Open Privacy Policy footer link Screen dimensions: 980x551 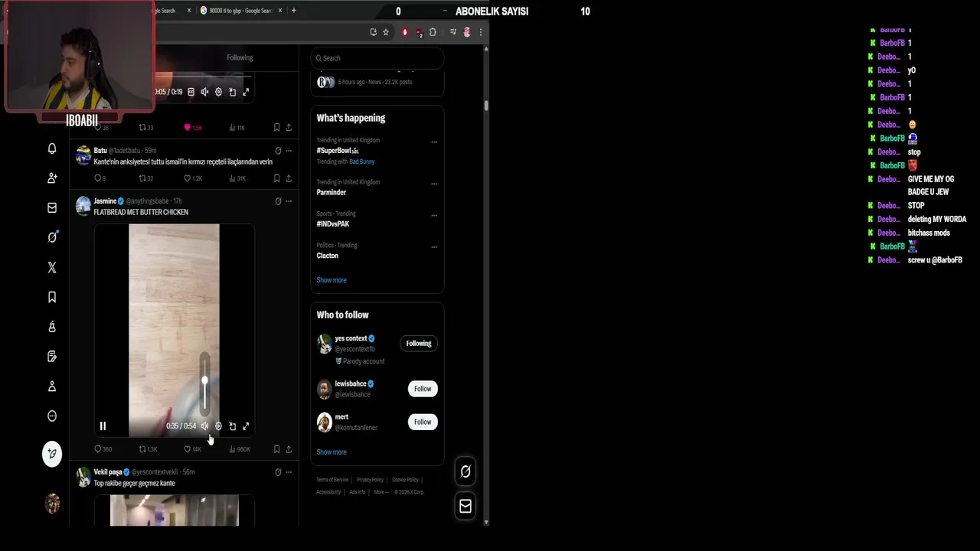click(370, 480)
